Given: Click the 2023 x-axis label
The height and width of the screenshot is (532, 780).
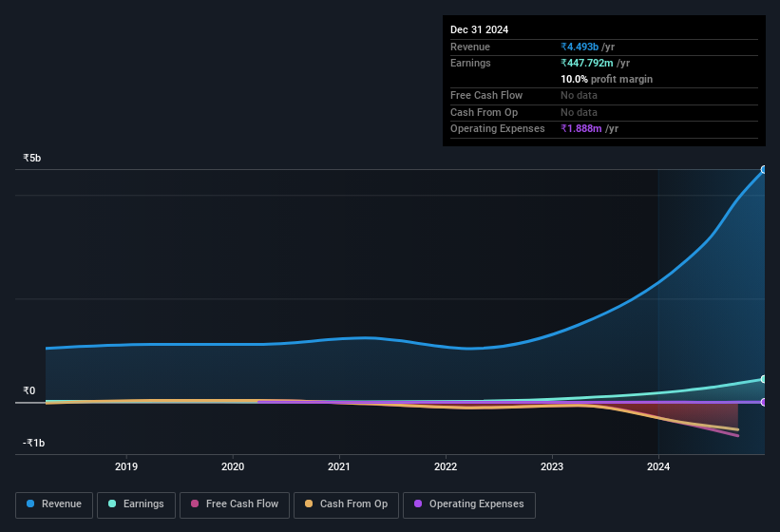Looking at the screenshot, I should click(x=552, y=466).
